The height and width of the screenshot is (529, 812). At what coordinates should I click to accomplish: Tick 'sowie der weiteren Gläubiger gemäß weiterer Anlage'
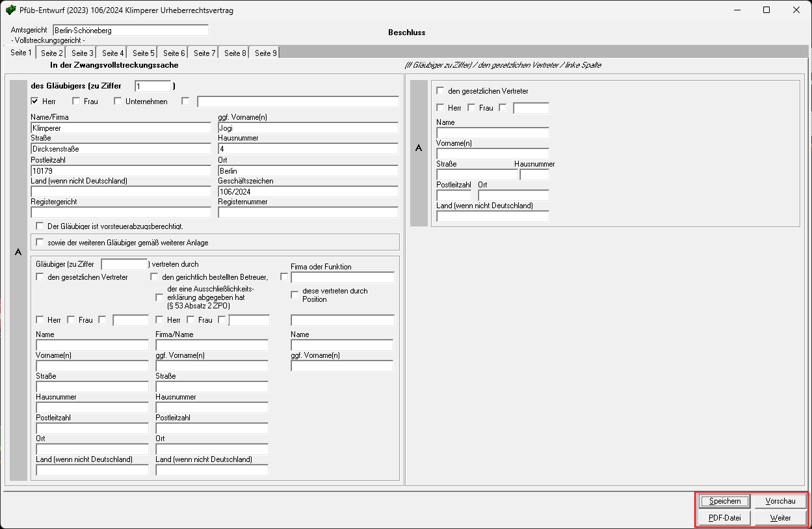click(x=41, y=242)
